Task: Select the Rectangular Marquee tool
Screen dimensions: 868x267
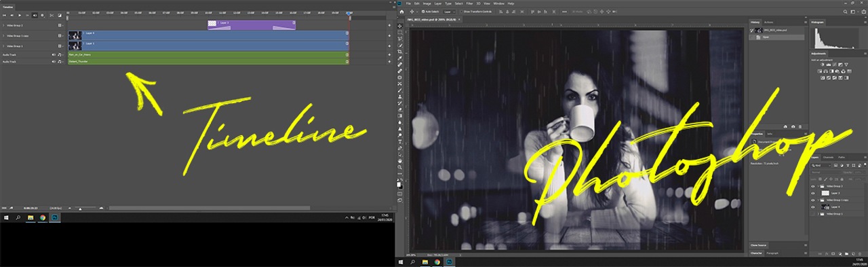Action: click(x=400, y=32)
